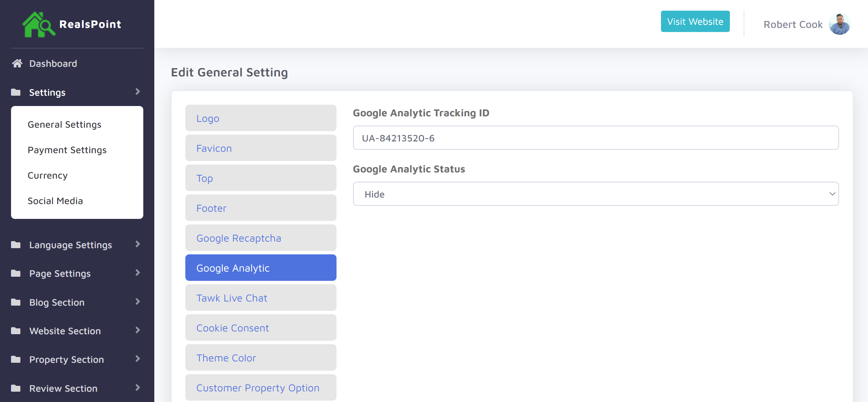Click the Settings folder icon
The width and height of the screenshot is (868, 402).
(16, 92)
